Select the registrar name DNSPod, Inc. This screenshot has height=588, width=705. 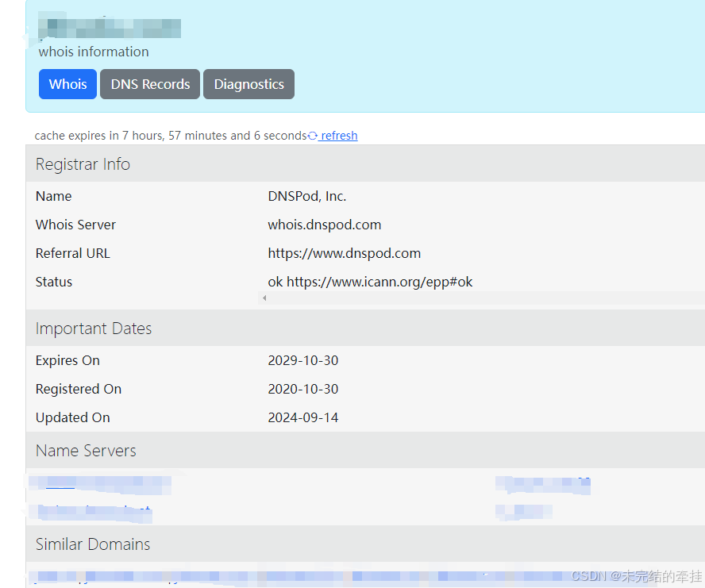coord(307,196)
